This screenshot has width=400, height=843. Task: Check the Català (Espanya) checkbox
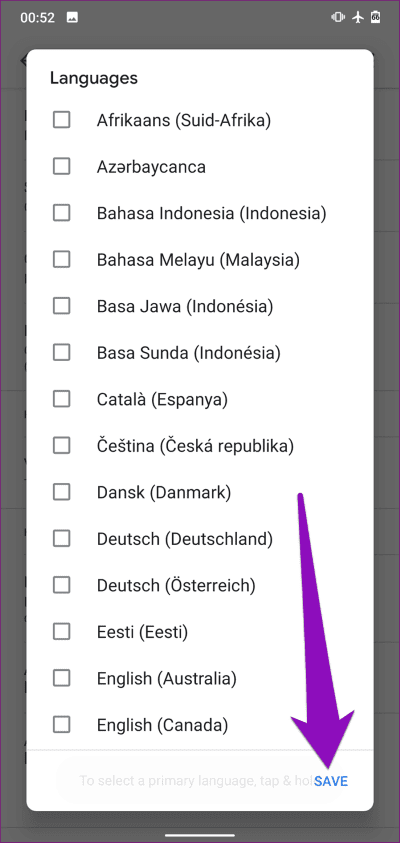61,399
